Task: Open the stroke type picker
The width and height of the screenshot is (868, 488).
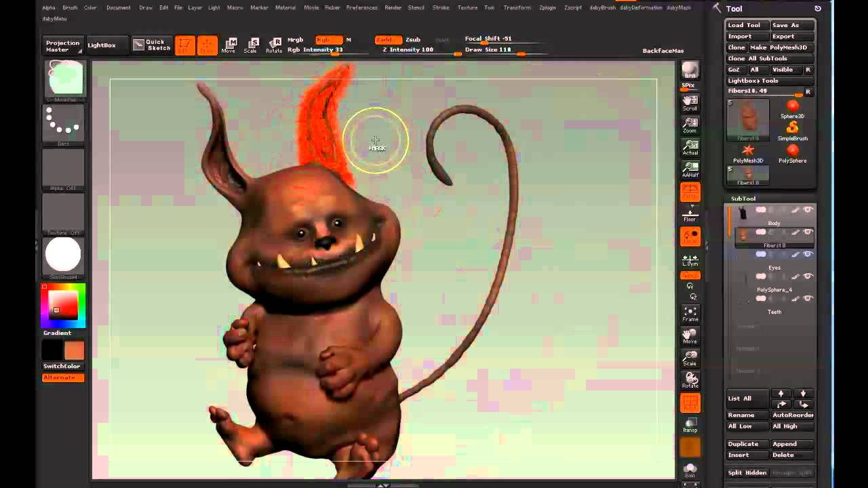Action: point(64,125)
